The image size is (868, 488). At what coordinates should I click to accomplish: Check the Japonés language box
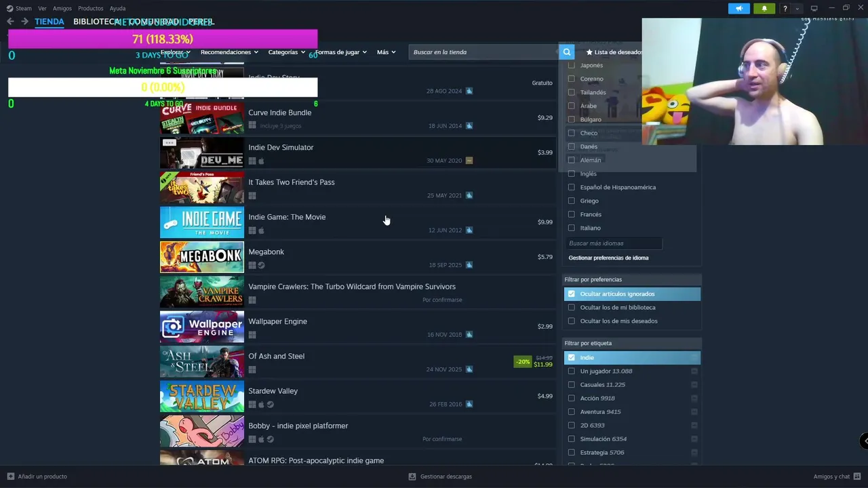[x=571, y=65]
